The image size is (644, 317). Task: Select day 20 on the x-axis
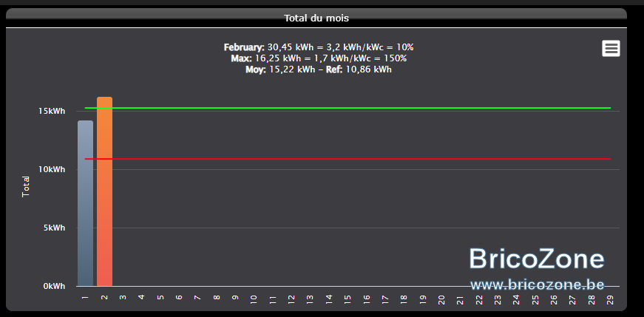[x=441, y=300]
